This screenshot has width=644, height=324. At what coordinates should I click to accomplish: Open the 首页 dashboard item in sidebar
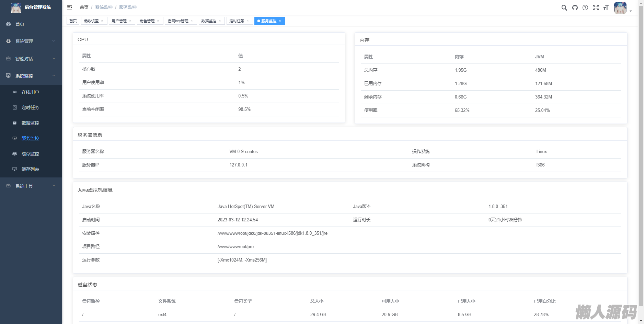click(x=20, y=24)
